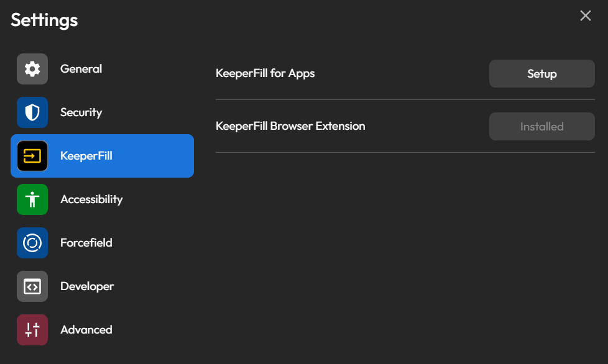The width and height of the screenshot is (608, 364).
Task: Click the KeeperFill yellow arrow icon
Action: coord(32,156)
